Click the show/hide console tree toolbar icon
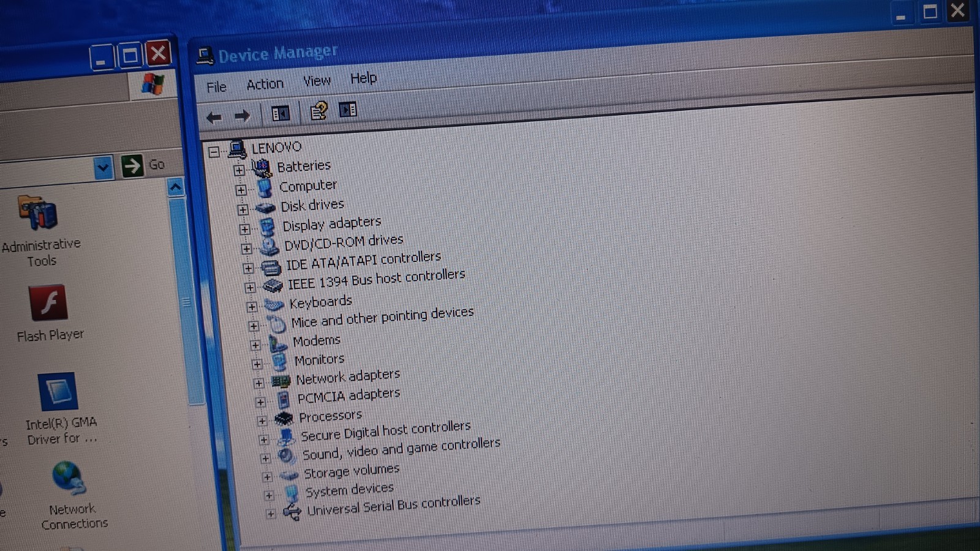980x551 pixels. coord(281,114)
